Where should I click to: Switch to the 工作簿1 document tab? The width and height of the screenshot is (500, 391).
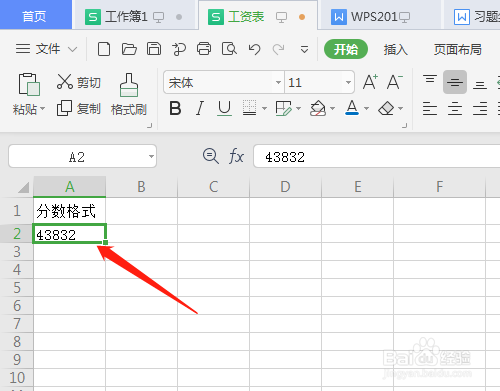coord(134,16)
